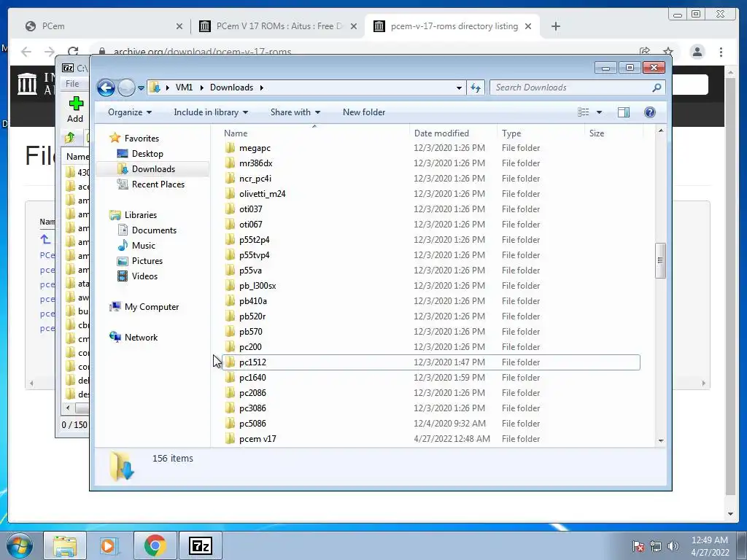Open Chrome from the taskbar
The image size is (747, 560).
155,545
